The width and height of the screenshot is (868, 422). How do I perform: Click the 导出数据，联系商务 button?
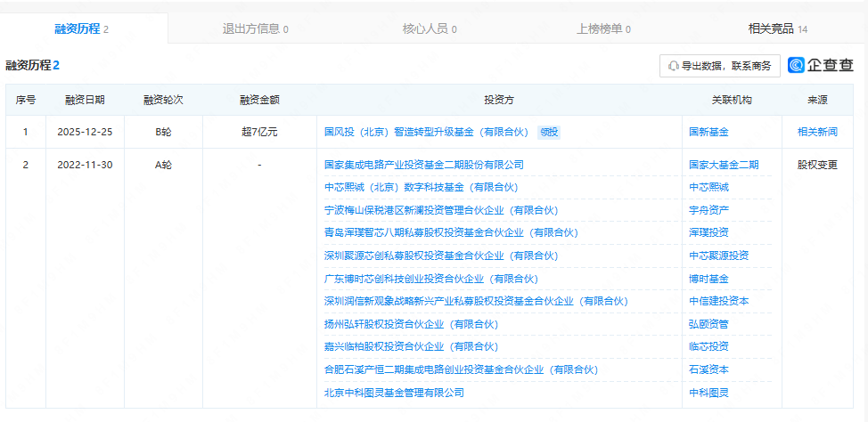[x=720, y=66]
